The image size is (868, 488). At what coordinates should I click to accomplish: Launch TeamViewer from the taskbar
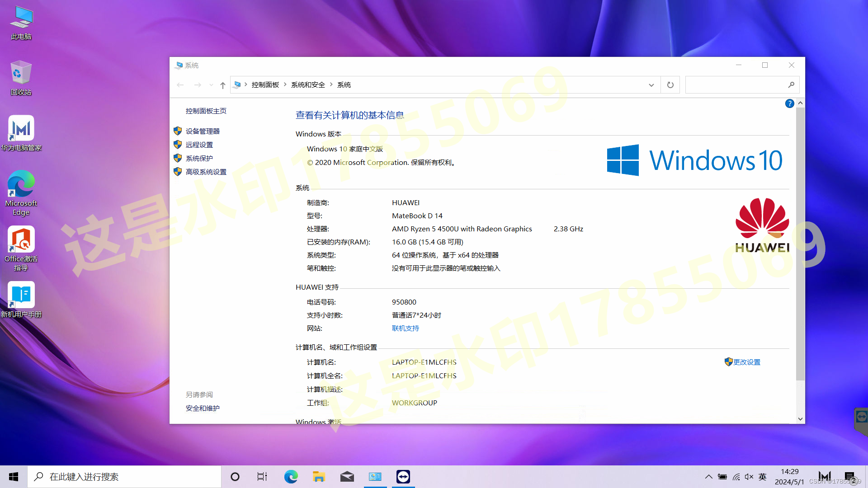tap(403, 477)
